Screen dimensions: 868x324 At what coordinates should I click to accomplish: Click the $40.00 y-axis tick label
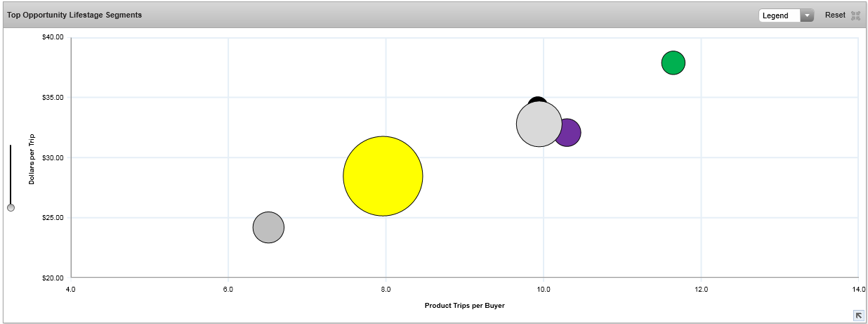point(54,37)
